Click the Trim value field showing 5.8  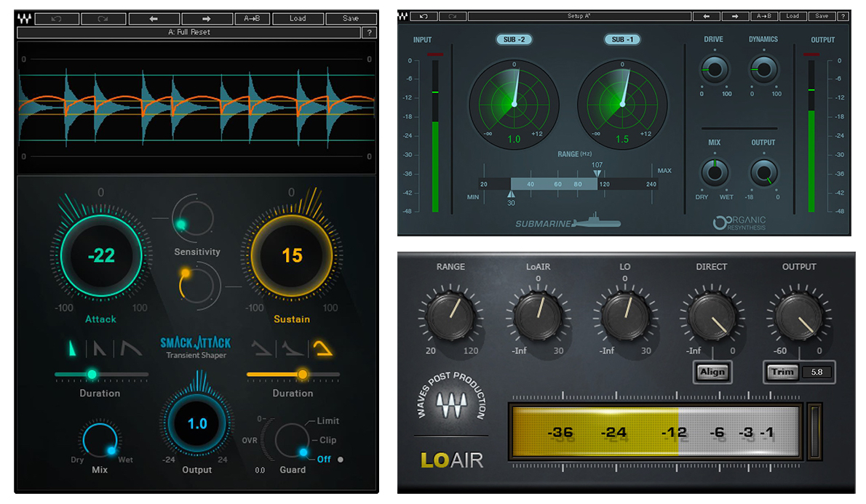pos(817,372)
